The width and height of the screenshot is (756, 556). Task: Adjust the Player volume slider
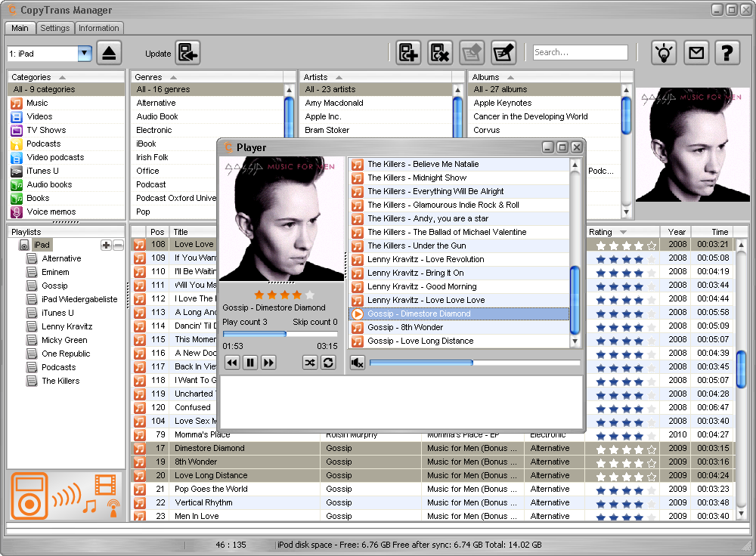(475, 363)
